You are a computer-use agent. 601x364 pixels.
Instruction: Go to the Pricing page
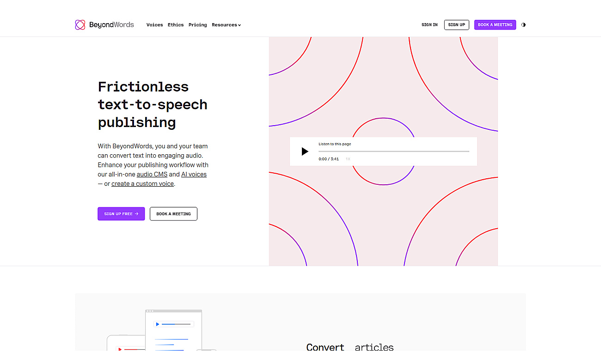(x=198, y=25)
